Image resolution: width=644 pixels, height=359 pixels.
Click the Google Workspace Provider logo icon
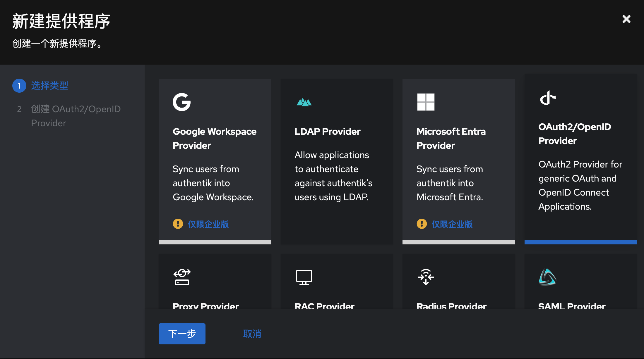pyautogui.click(x=182, y=102)
